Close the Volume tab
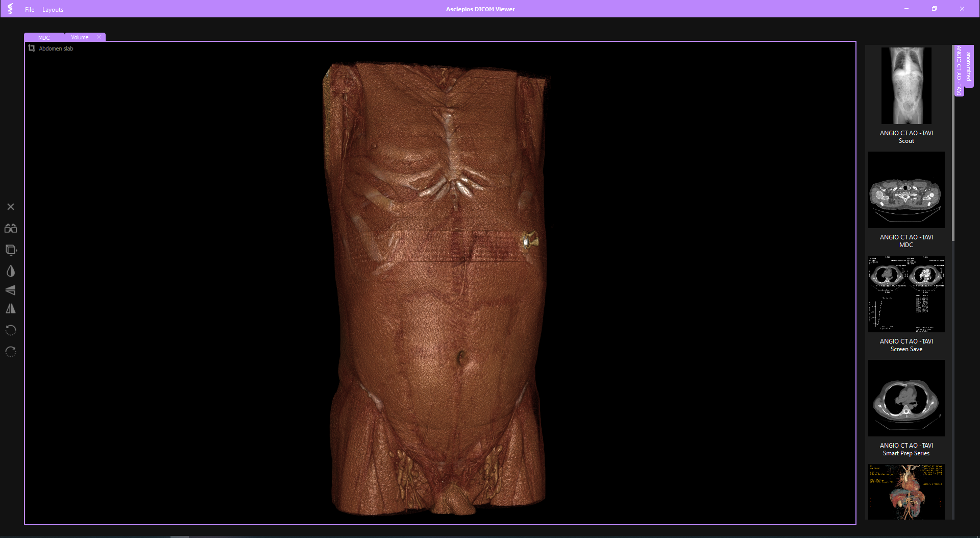This screenshot has height=538, width=980. [99, 37]
